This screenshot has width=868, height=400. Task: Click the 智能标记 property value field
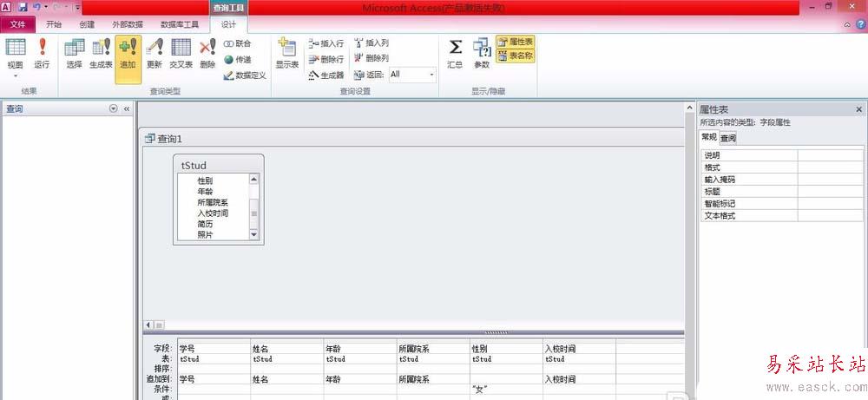click(x=831, y=204)
